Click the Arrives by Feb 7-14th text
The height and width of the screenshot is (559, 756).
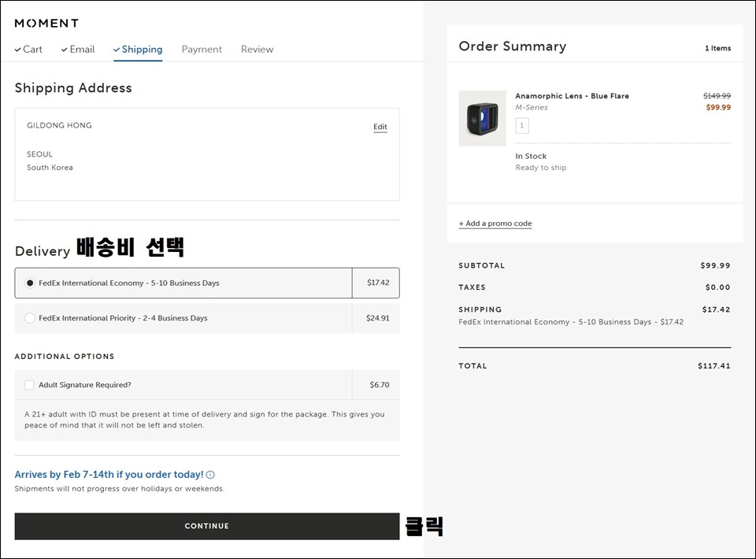[x=109, y=474]
